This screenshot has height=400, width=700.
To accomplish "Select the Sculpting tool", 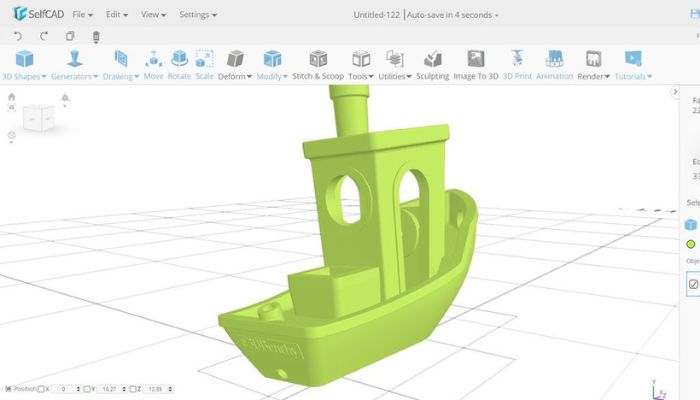I will 433,65.
